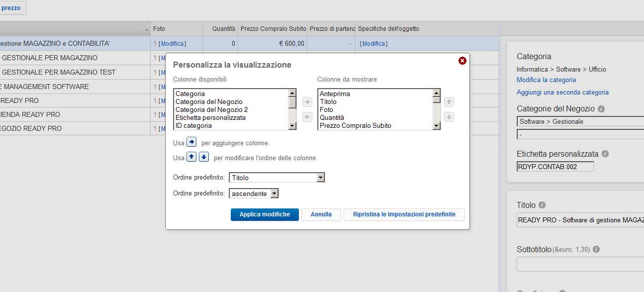The height and width of the screenshot is (292, 644).
Task: Click info icon next to Sottotitolo label
Action: click(596, 250)
